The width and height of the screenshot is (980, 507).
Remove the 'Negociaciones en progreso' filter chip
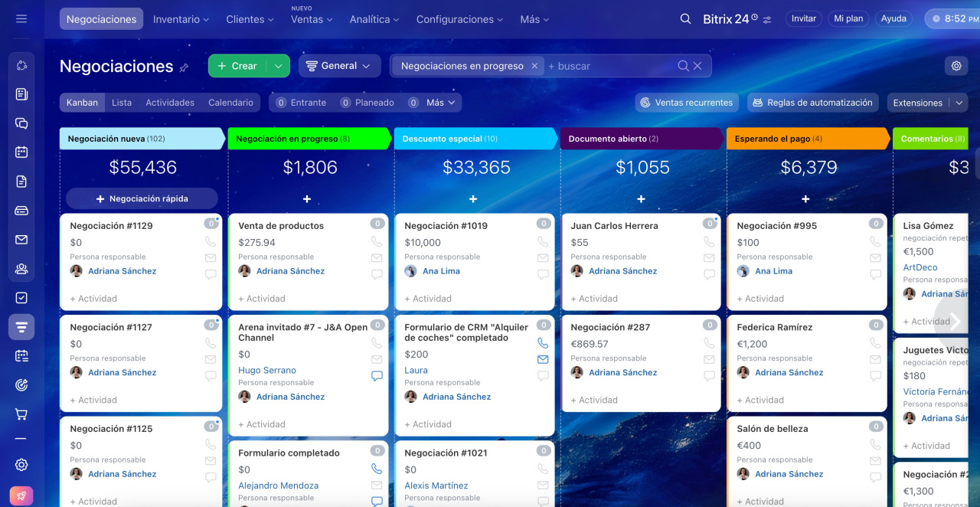click(x=534, y=66)
